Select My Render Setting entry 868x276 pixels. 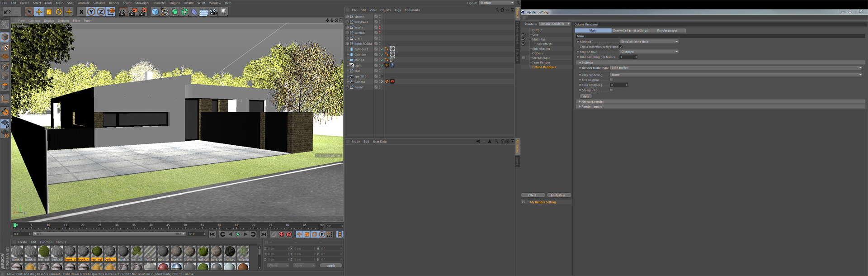click(542, 202)
